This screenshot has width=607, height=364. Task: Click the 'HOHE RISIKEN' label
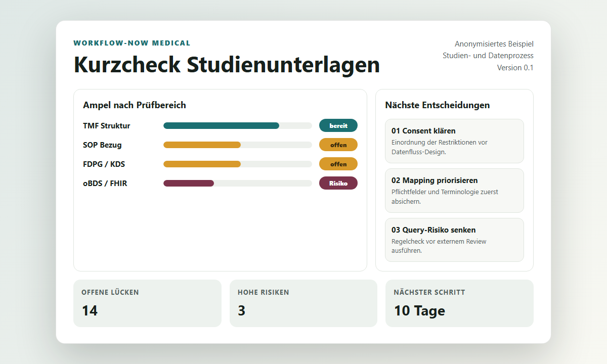tap(264, 292)
